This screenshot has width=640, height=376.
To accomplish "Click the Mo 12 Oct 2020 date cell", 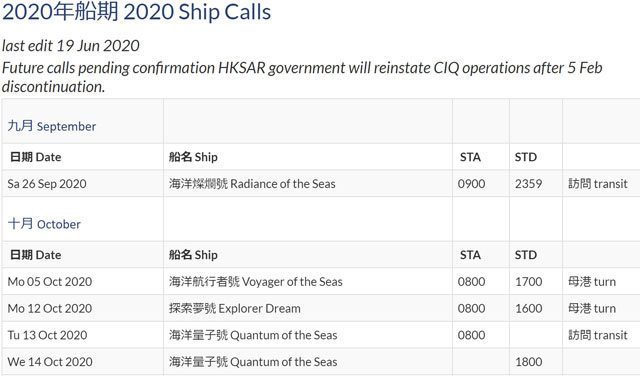I will 50,308.
